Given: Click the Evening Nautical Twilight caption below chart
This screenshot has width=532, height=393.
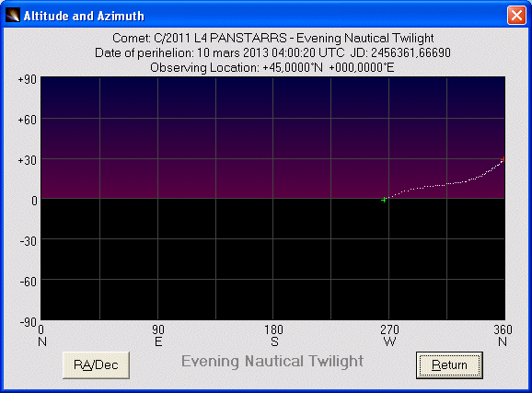Looking at the screenshot, I should pyautogui.click(x=272, y=361).
